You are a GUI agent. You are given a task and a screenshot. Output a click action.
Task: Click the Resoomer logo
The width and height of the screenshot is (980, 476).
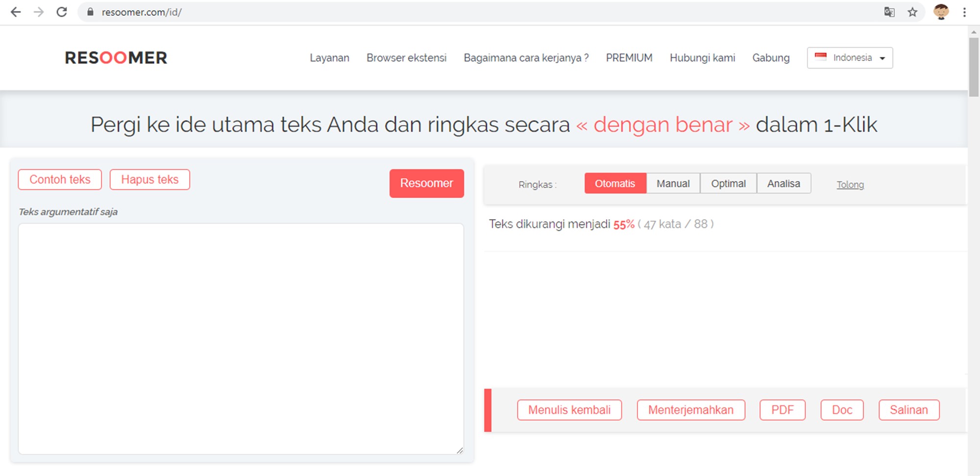tap(116, 57)
